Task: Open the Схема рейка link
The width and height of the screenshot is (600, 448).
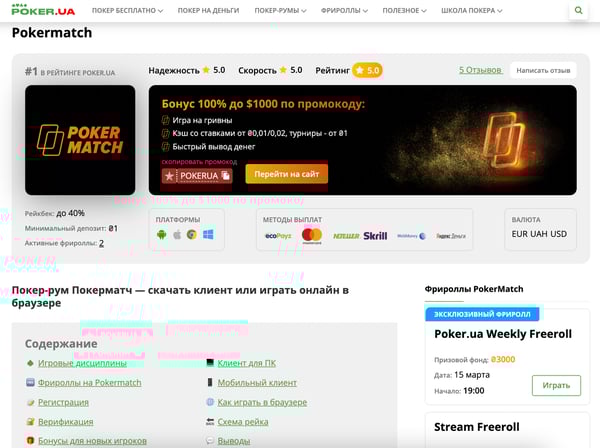Action: point(243,422)
